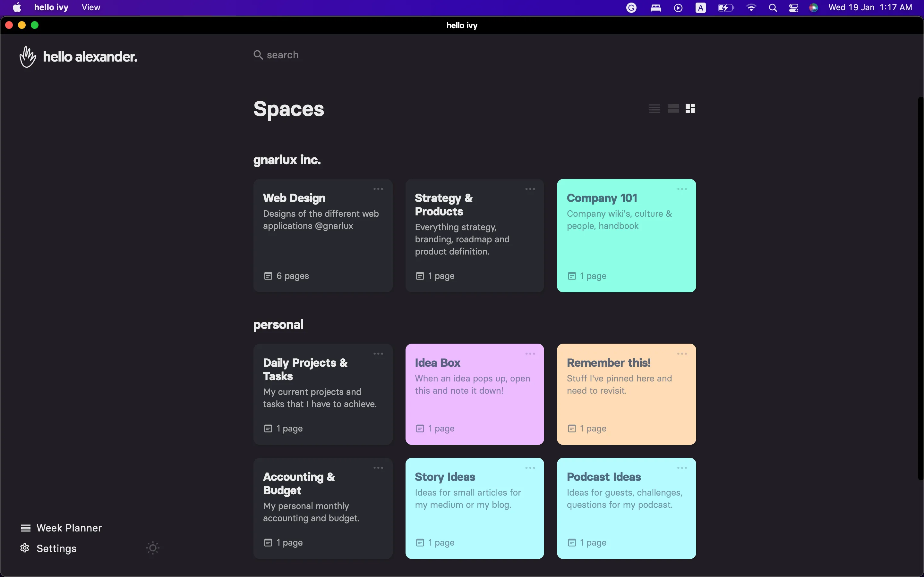This screenshot has height=577, width=924.
Task: Select the grid tile view icon
Action: tap(690, 109)
